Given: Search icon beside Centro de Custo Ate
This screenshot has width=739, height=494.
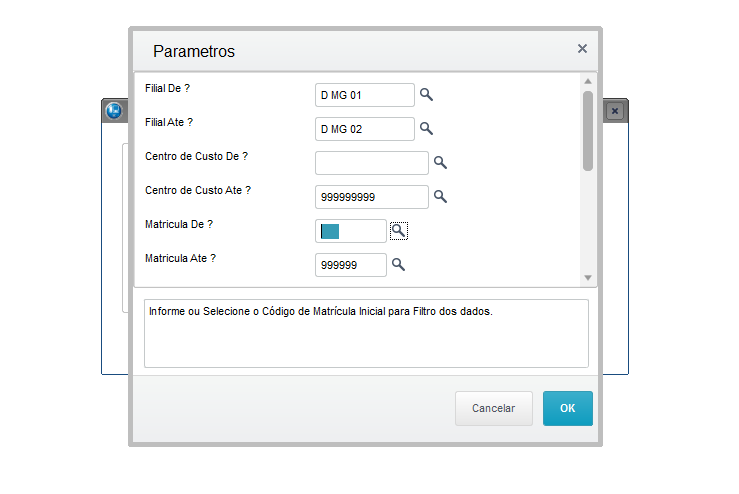Looking at the screenshot, I should (x=440, y=197).
